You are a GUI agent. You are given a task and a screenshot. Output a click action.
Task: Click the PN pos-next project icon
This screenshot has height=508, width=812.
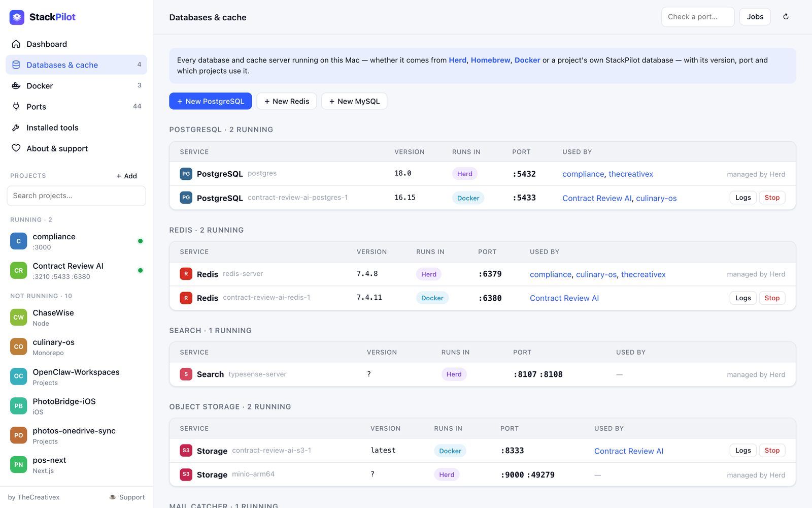[19, 465]
